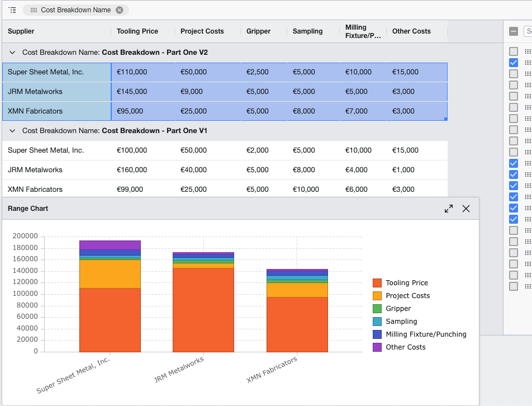Viewport: 532px width, 406px height.
Task: Click the dotted drag handle inside the Cost Breakdown Name chip
Action: coord(34,10)
